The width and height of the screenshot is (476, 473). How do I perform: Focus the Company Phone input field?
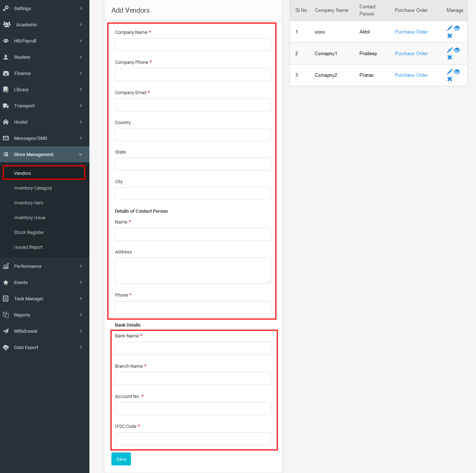point(193,75)
